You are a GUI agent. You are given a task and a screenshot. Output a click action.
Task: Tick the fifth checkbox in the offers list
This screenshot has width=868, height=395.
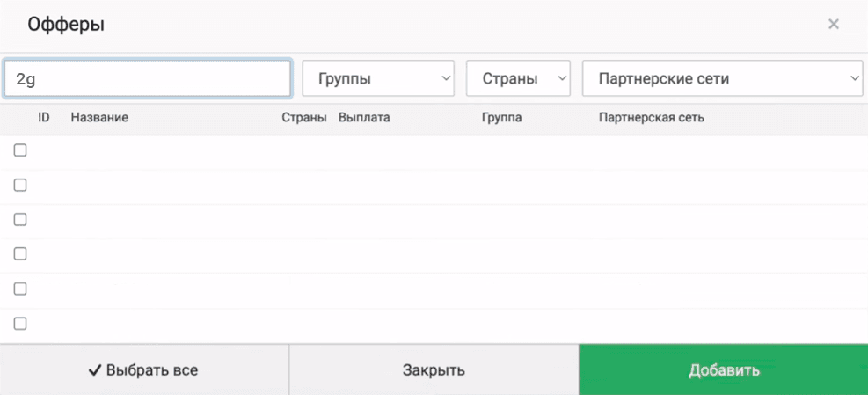(x=20, y=289)
